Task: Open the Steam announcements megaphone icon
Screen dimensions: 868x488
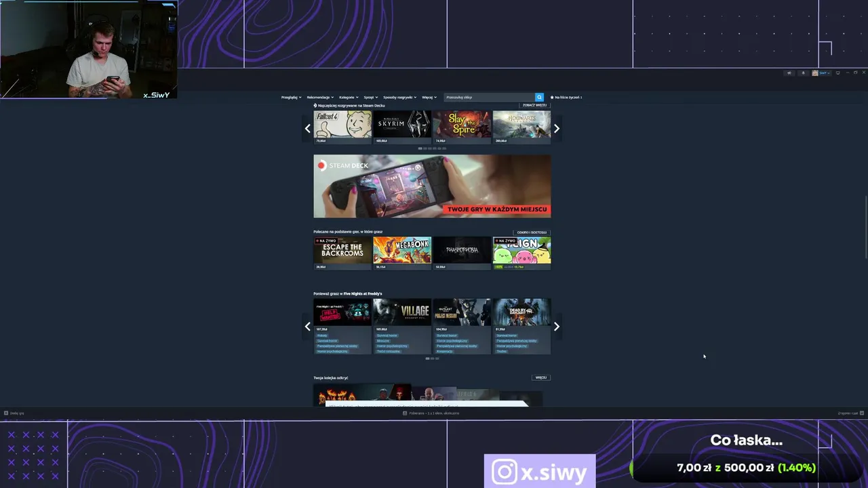Action: (789, 73)
